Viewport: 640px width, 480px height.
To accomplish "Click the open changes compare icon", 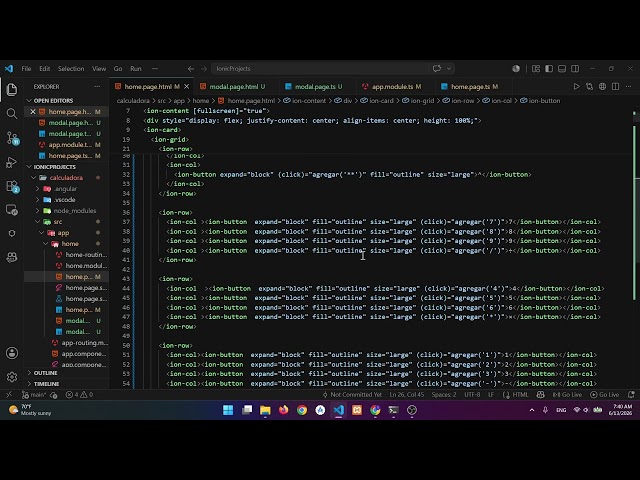I will pyautogui.click(x=589, y=87).
